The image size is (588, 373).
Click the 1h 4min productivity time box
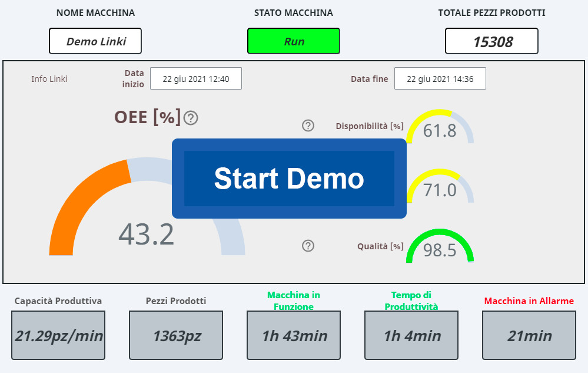pos(411,335)
